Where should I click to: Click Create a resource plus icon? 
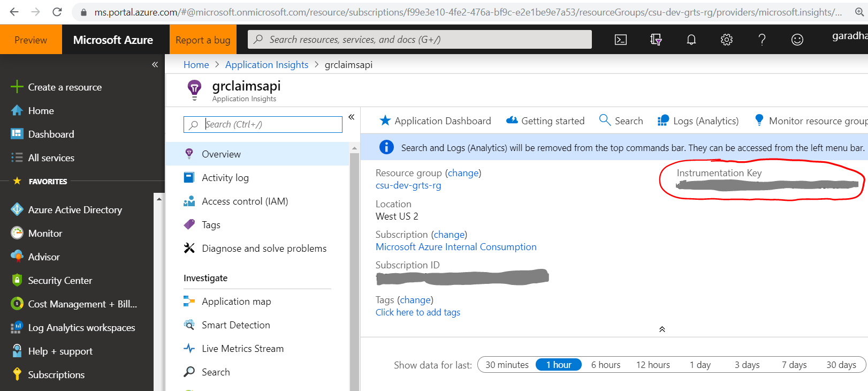point(17,87)
